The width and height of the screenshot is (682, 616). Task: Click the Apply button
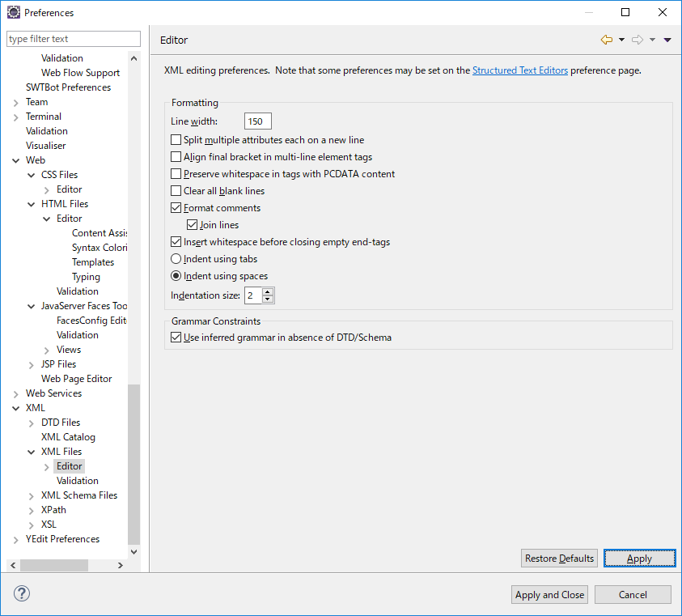click(x=639, y=558)
